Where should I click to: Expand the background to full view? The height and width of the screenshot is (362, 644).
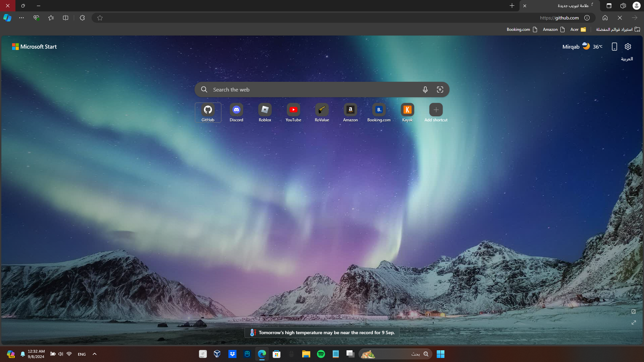coord(634,322)
